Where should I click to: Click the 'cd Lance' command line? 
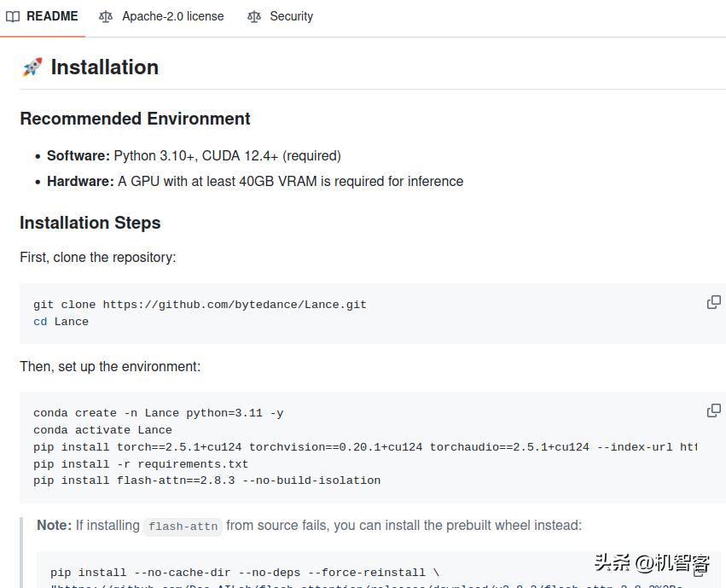[x=61, y=322]
